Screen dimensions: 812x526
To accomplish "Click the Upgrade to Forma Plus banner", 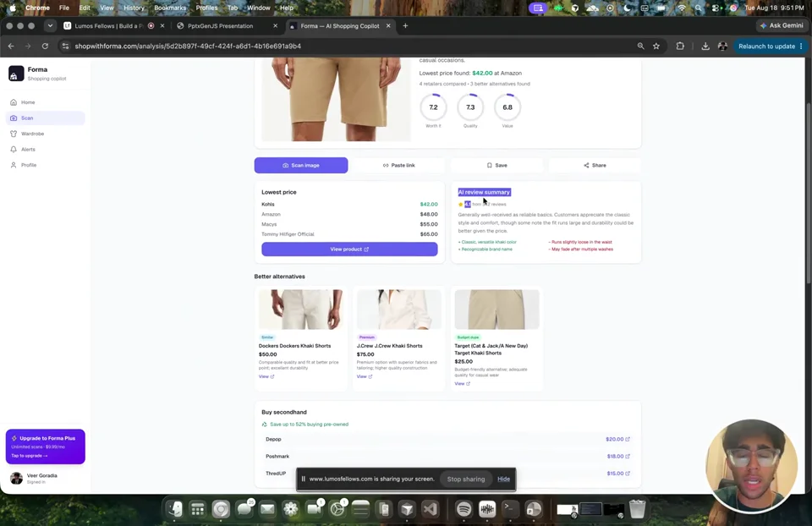I will click(46, 447).
